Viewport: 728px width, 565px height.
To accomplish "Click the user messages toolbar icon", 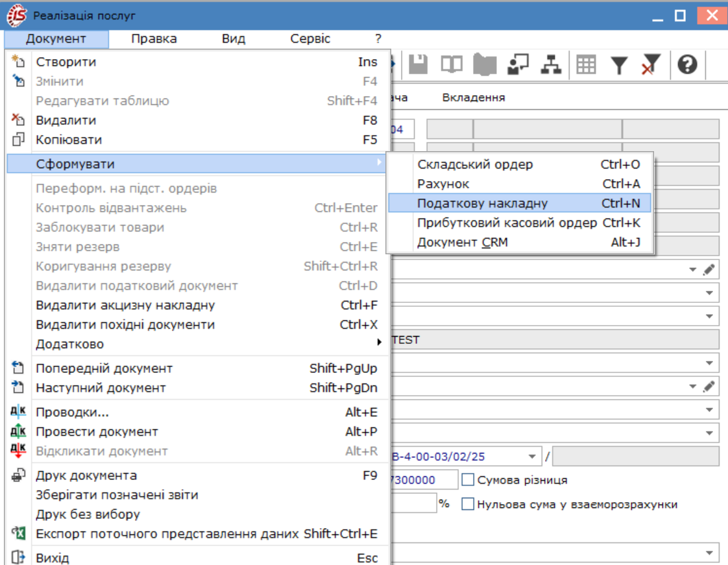I will pyautogui.click(x=518, y=64).
